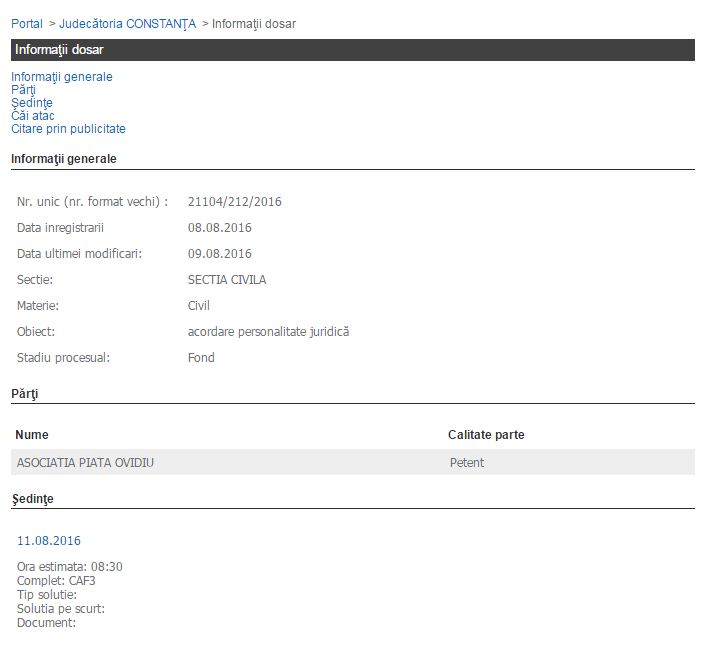Click the 'Petent' cell in parties table
This screenshot has width=706, height=652.
[x=467, y=462]
